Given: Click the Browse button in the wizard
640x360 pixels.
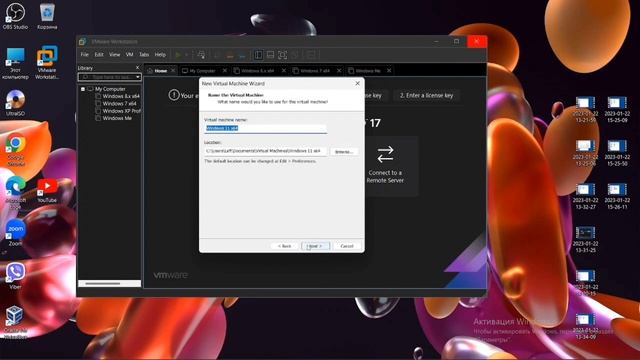Looking at the screenshot, I should point(344,151).
